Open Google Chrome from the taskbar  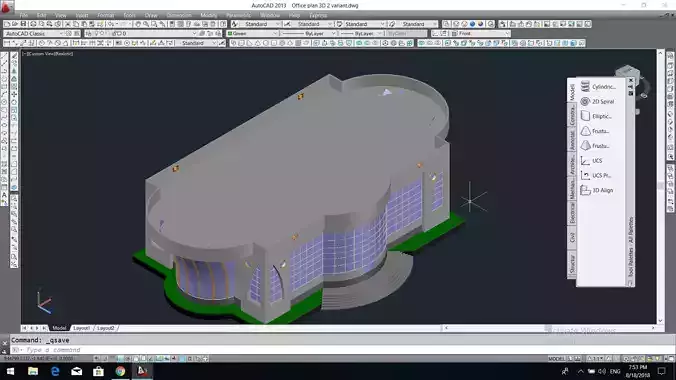tap(120, 371)
